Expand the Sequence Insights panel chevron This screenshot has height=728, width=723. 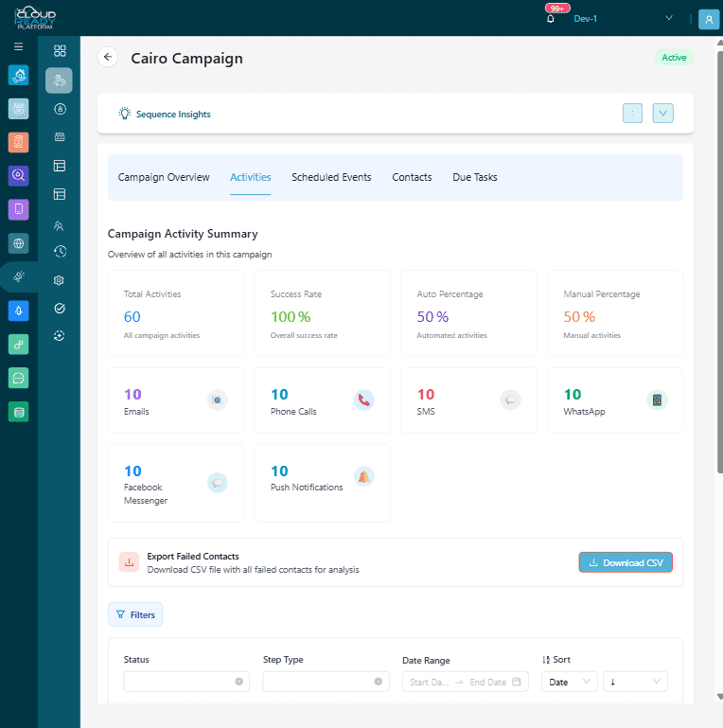point(662,114)
